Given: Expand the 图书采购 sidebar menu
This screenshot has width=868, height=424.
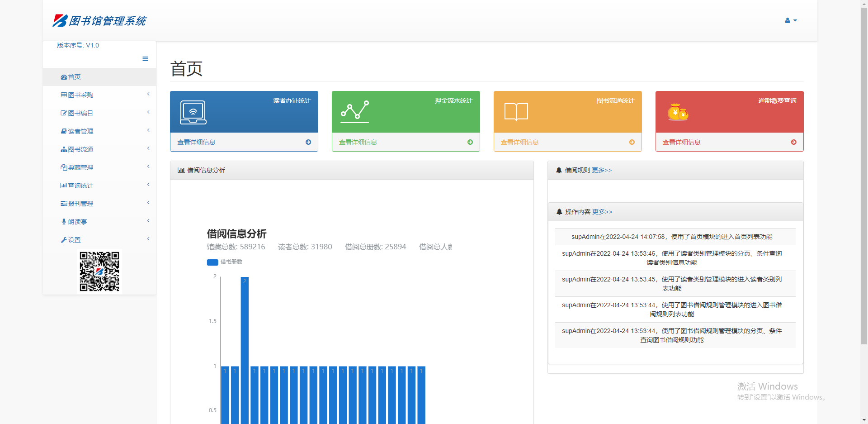Looking at the screenshot, I should [x=80, y=95].
